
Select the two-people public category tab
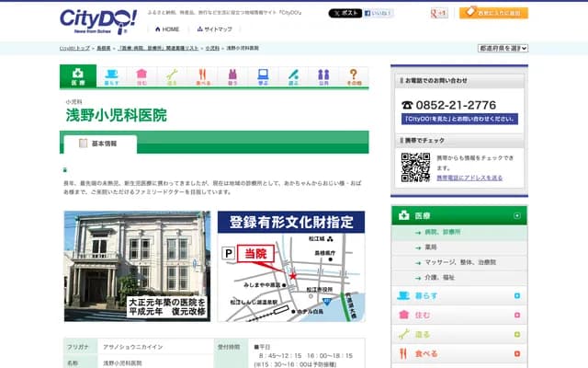[323, 77]
